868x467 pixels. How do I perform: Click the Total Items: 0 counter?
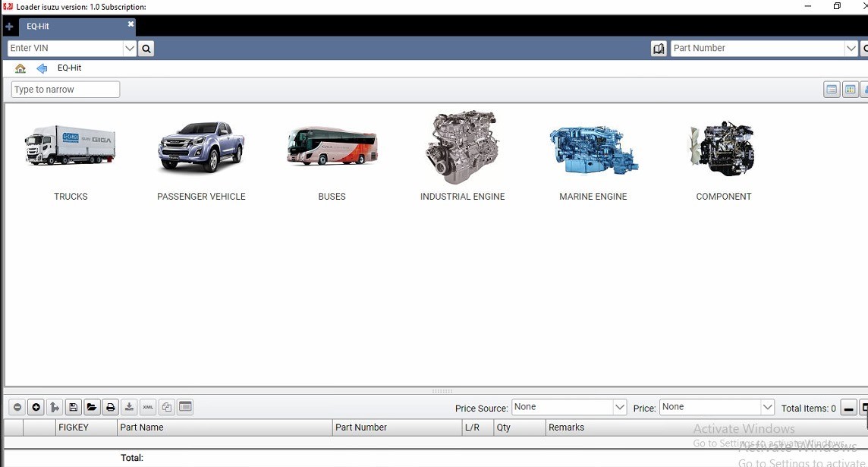tap(808, 409)
